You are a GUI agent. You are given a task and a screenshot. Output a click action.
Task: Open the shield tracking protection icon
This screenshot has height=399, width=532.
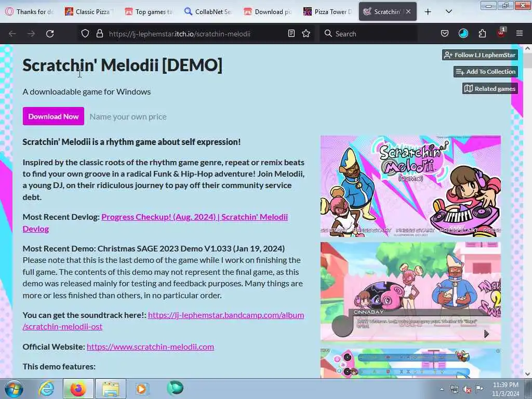click(x=85, y=34)
